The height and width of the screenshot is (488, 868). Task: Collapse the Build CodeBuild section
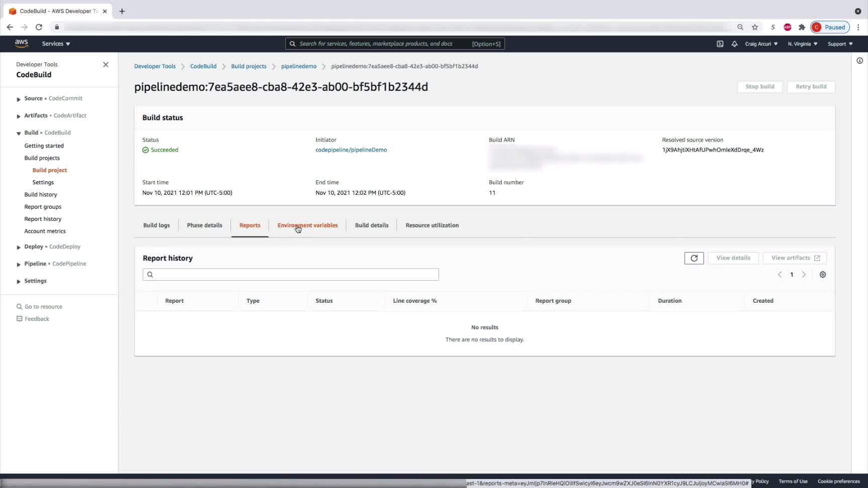(19, 133)
